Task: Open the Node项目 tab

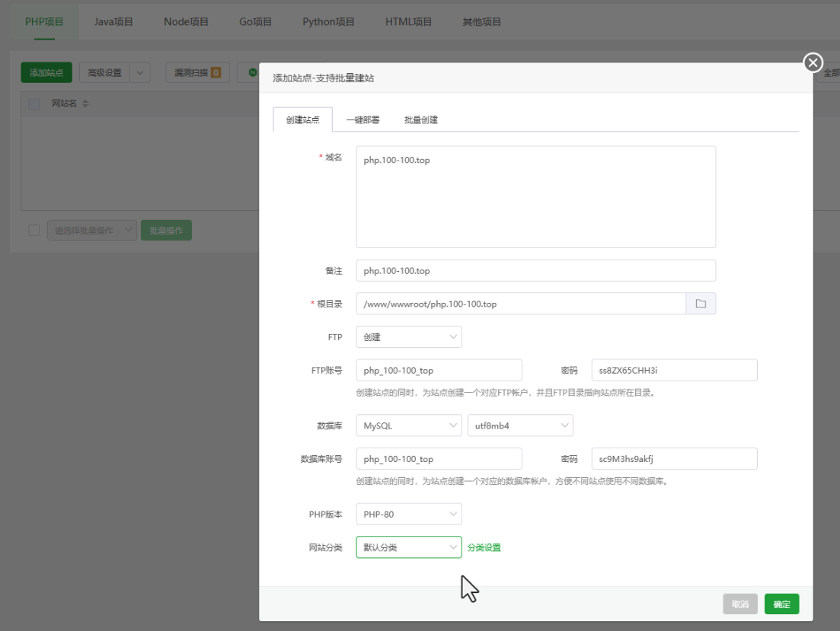Action: (186, 22)
